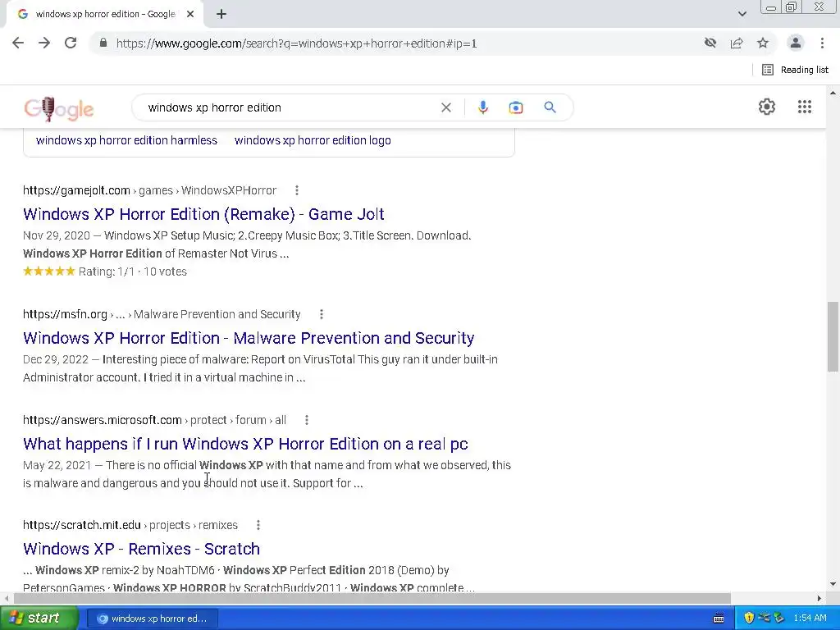Screen dimensions: 840x630
Task: Open the Malware Prevention and Security result
Action: (249, 338)
